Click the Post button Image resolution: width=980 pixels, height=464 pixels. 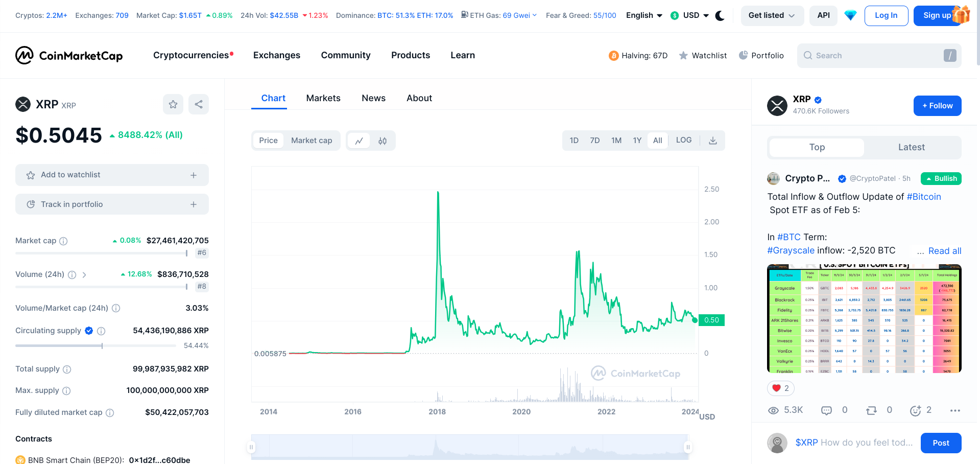941,443
